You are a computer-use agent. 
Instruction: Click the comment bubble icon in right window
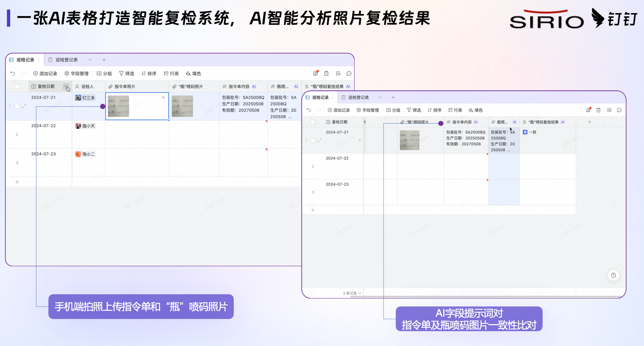tap(619, 110)
